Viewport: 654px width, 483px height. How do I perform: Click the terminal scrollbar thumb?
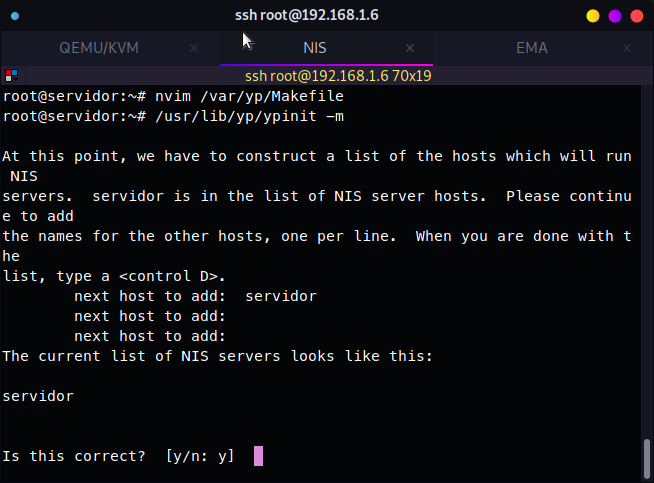[647, 458]
